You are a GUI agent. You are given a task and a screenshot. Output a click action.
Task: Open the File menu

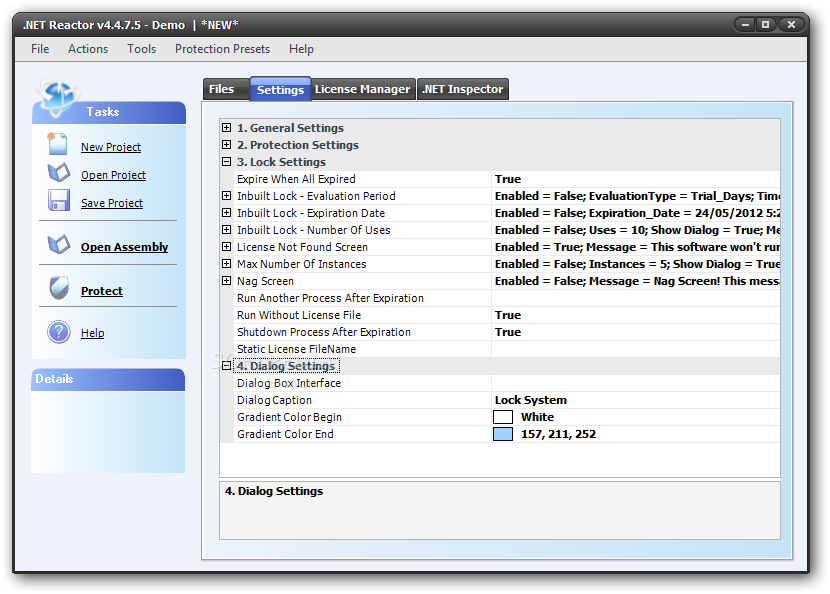pos(40,49)
